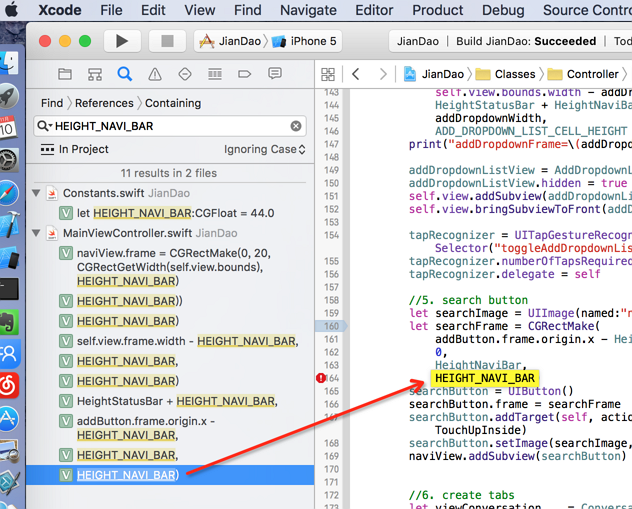Image resolution: width=632 pixels, height=509 pixels.
Task: Open the Report navigator speech bubble
Action: pyautogui.click(x=275, y=74)
